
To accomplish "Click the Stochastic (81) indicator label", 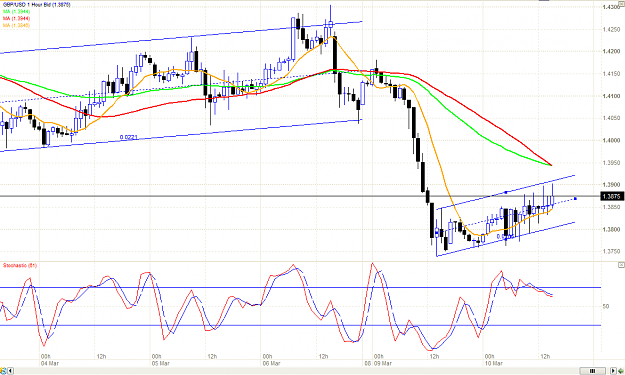I will coord(20,265).
